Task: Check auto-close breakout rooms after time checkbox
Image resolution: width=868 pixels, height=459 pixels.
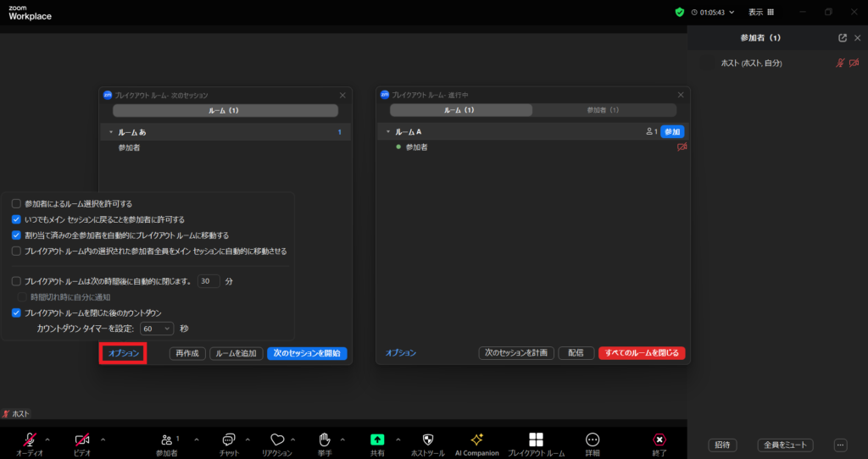Action: click(16, 281)
